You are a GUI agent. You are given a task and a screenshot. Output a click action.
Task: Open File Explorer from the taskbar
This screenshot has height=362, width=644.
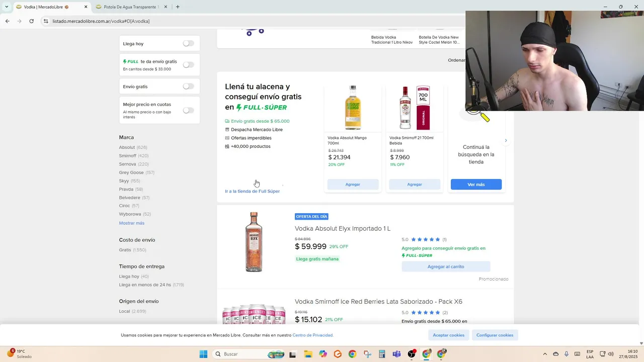coord(307,354)
